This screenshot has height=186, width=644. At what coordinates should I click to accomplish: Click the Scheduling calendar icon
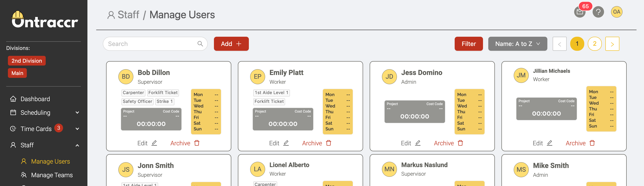pyautogui.click(x=13, y=112)
